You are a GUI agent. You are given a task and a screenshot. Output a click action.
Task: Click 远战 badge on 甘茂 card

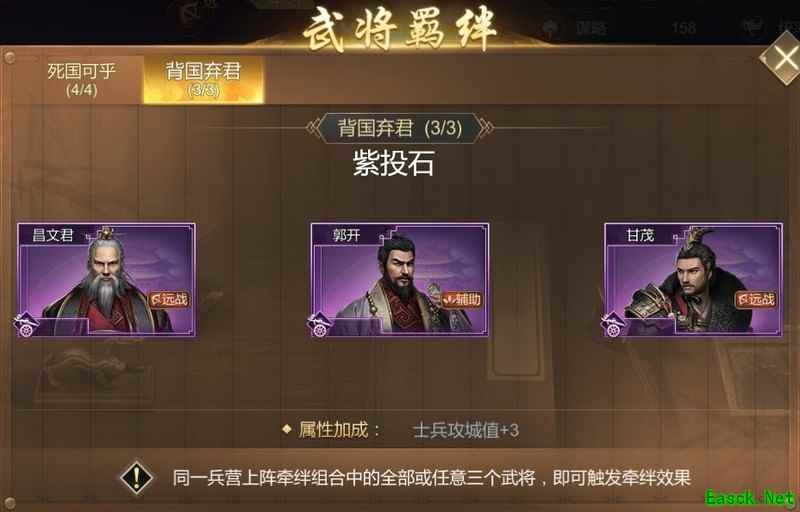tap(756, 300)
